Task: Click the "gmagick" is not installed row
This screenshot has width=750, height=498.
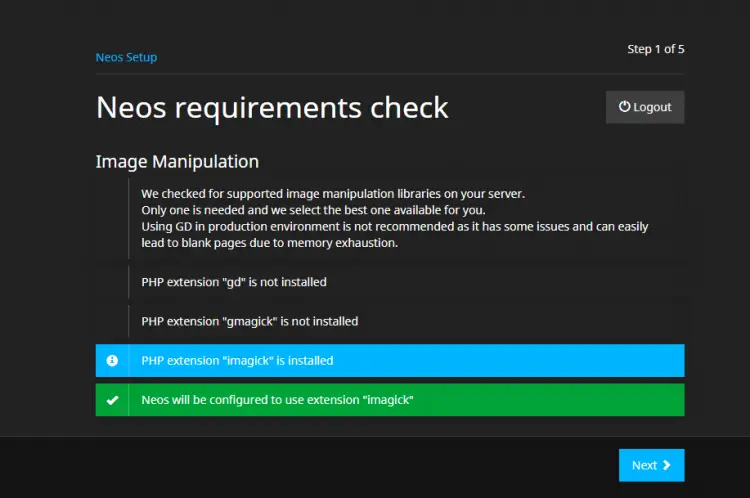Action: click(x=390, y=321)
